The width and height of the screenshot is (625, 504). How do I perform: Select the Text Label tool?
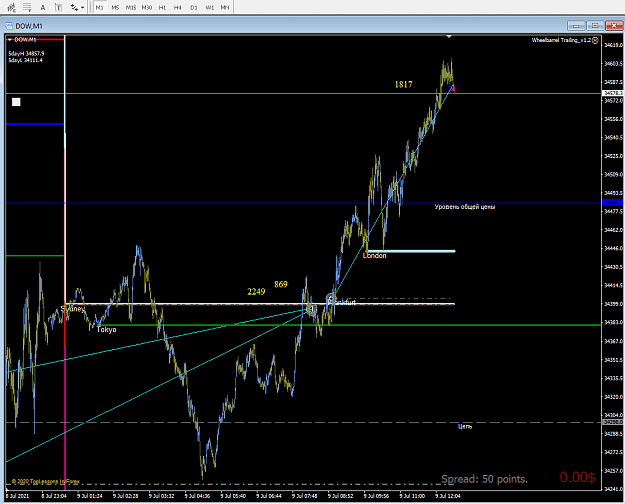(58, 7)
